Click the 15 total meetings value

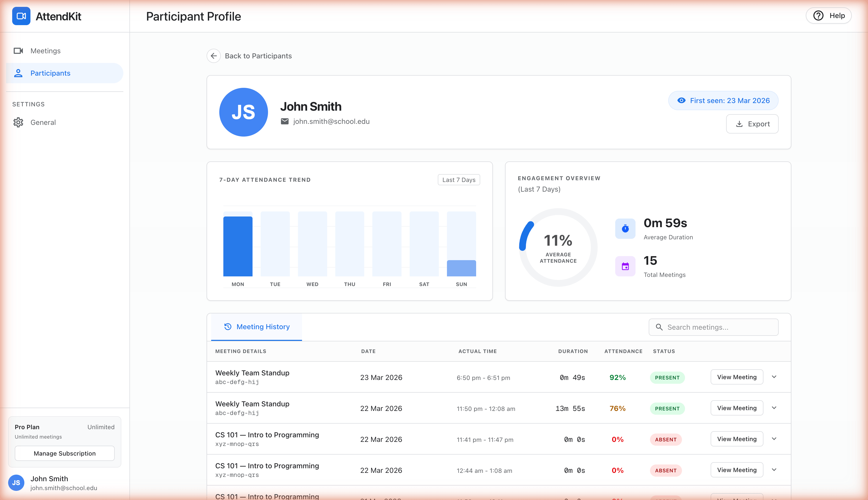[650, 260]
